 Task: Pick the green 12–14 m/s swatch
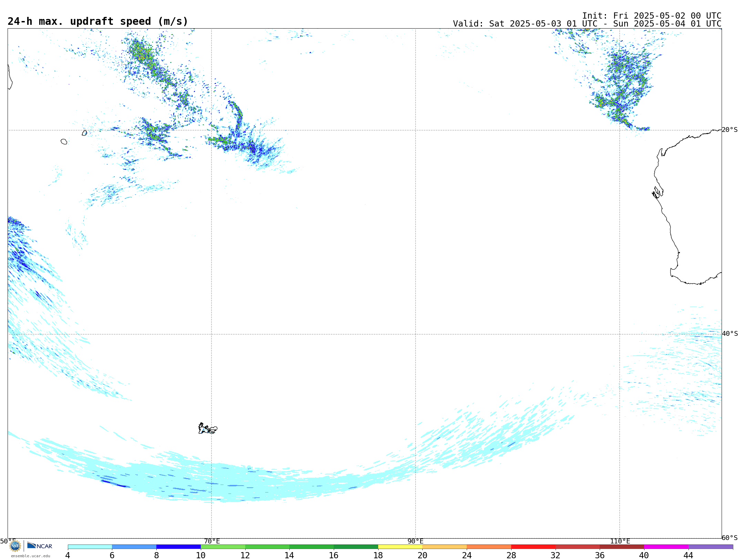click(267, 547)
